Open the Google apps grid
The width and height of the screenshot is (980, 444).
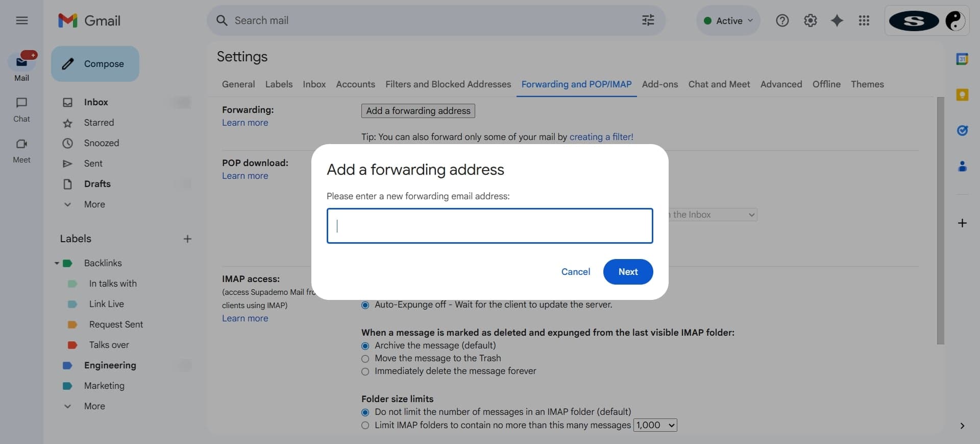click(864, 20)
